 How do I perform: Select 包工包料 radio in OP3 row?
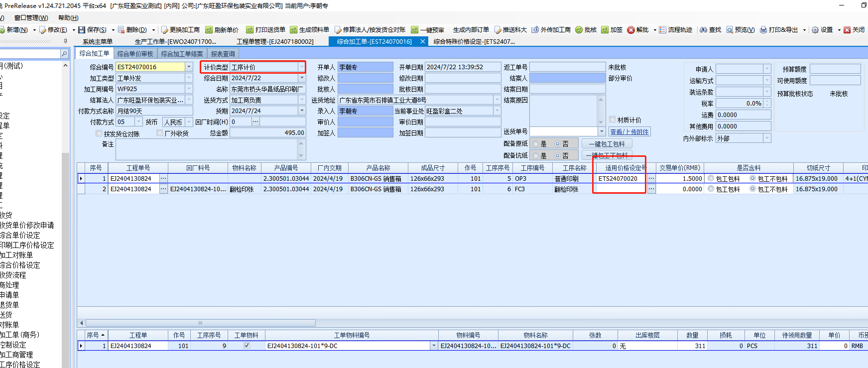(x=711, y=178)
